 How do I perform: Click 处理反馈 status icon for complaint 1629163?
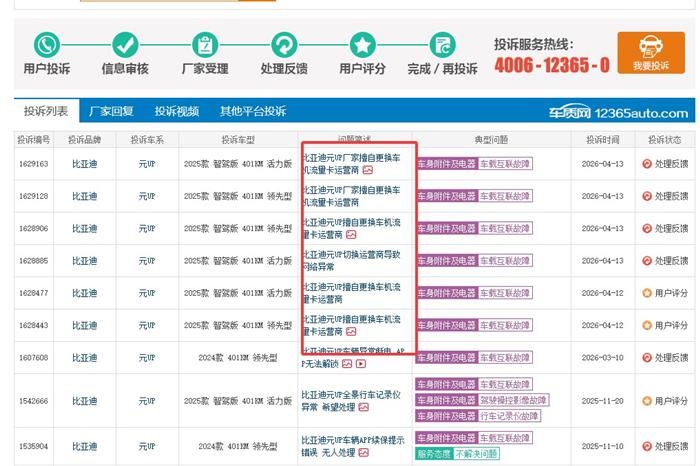click(647, 164)
